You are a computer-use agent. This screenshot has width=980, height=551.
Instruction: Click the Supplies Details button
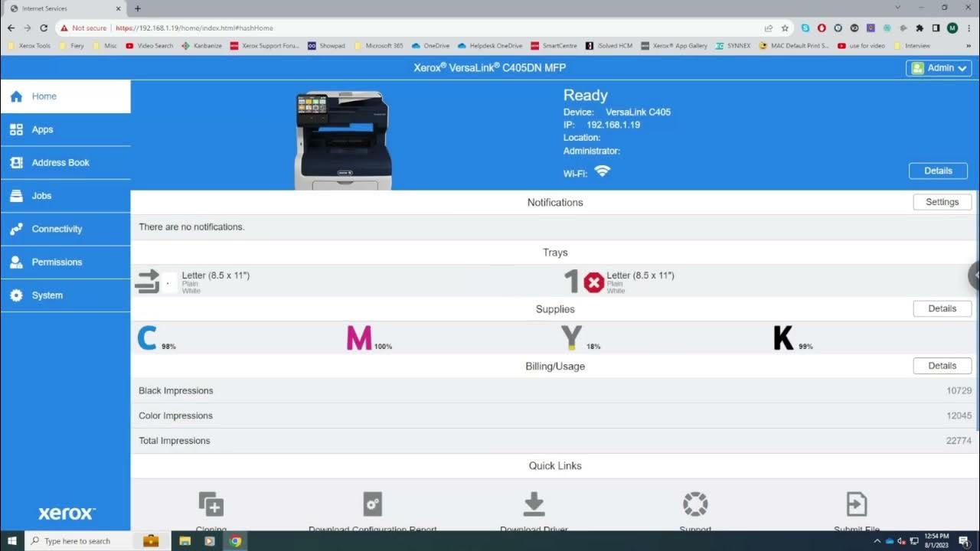click(942, 308)
